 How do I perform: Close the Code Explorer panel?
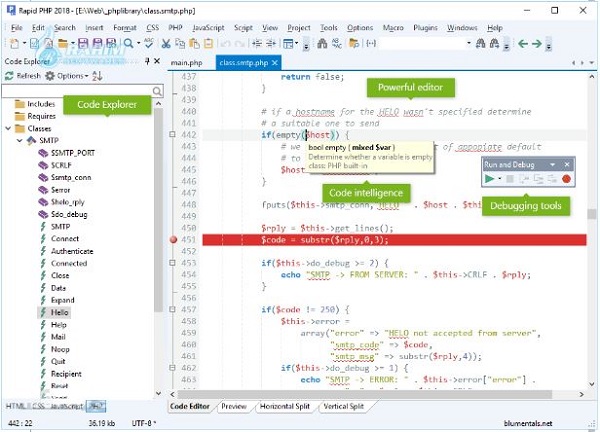coord(157,61)
